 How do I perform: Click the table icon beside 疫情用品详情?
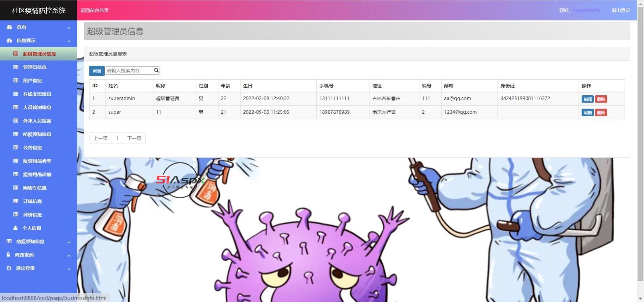click(16, 174)
